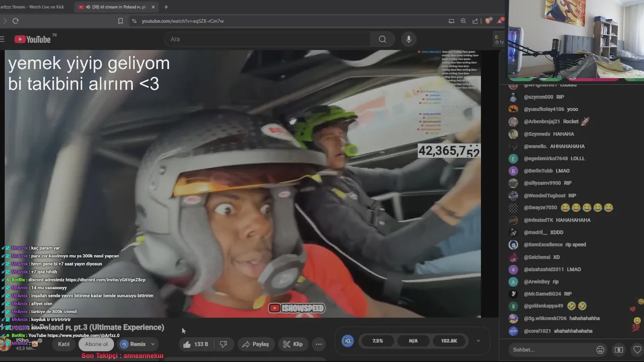The width and height of the screenshot is (644, 362).
Task: Open @Mr.GameBG24 RIP message
Action: tap(547, 294)
